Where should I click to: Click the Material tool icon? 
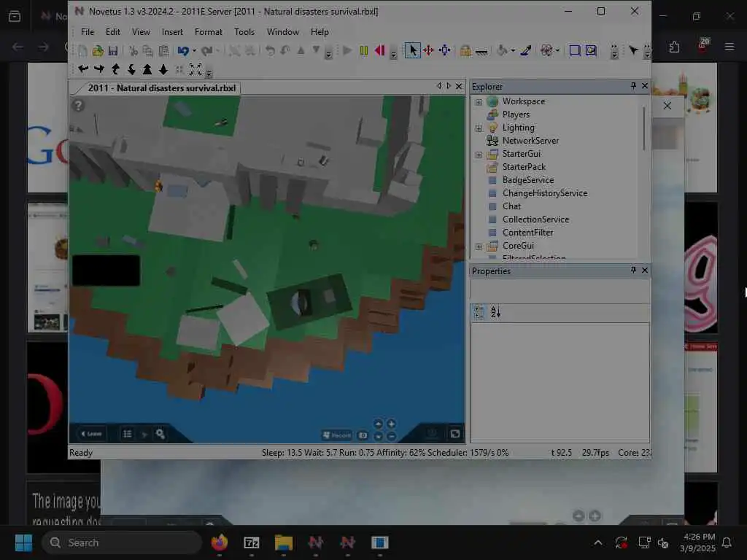point(502,50)
